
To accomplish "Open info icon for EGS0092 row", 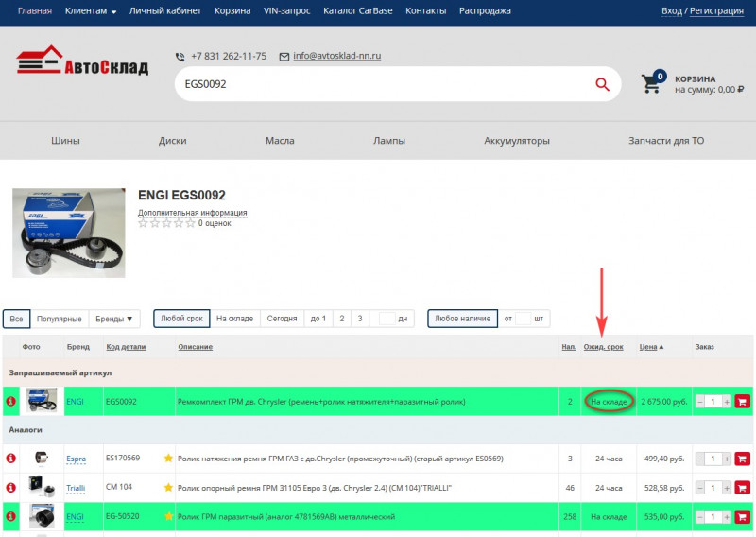I will (x=10, y=401).
